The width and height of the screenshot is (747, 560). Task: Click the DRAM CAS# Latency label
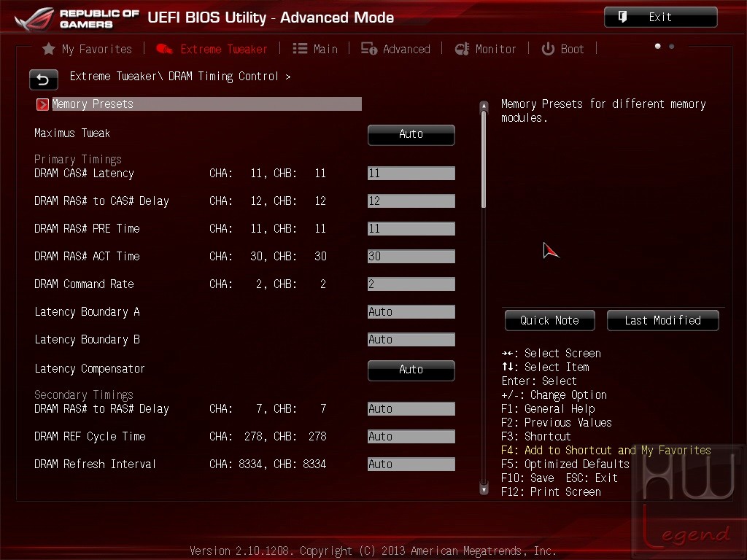coord(84,174)
